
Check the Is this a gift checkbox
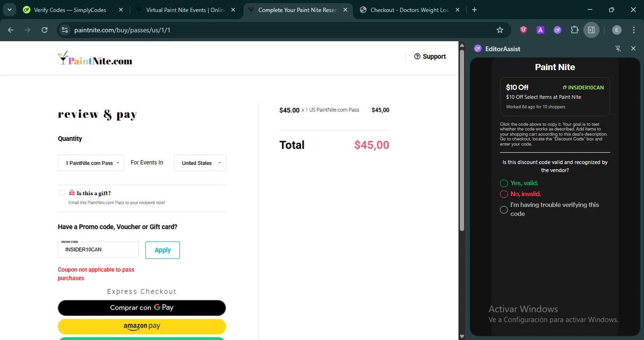62,193
